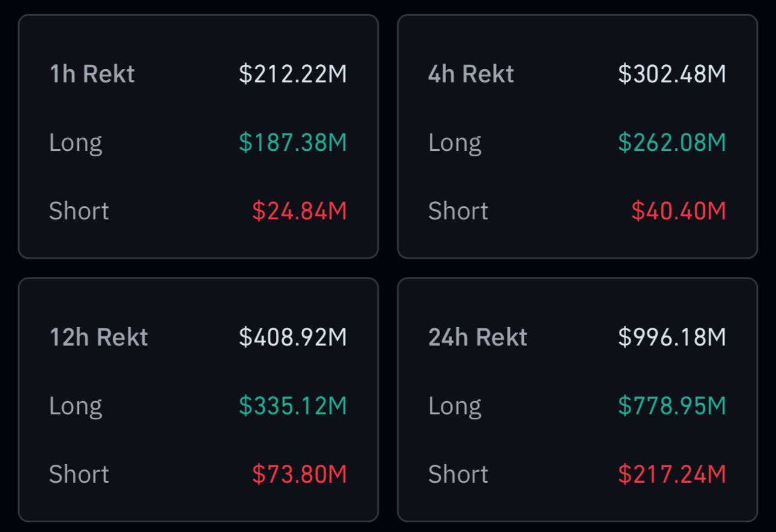Image resolution: width=776 pixels, height=532 pixels.
Task: Click the Short label in 24h card
Action: [458, 474]
